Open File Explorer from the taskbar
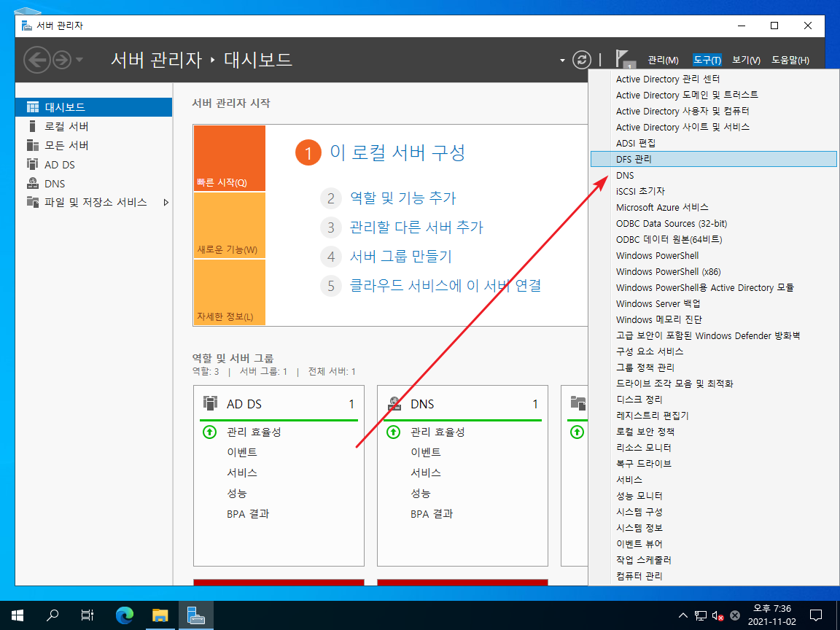The width and height of the screenshot is (840, 630). point(160,615)
